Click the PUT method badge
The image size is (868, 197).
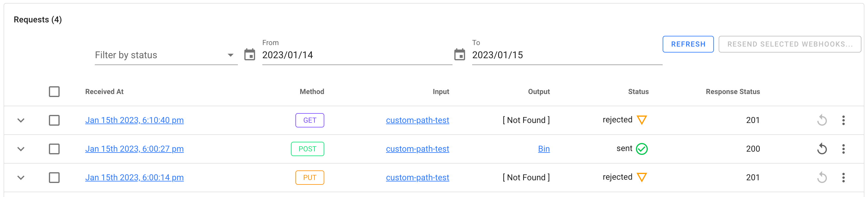tap(310, 177)
